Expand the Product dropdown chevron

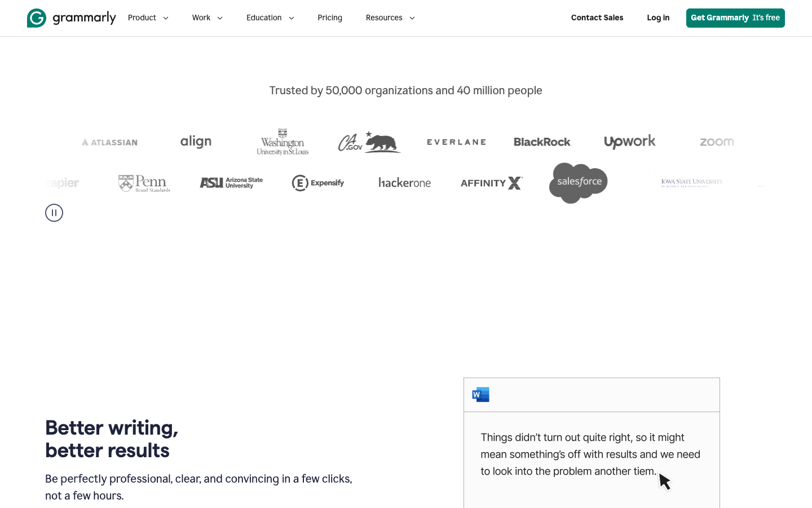tap(166, 18)
